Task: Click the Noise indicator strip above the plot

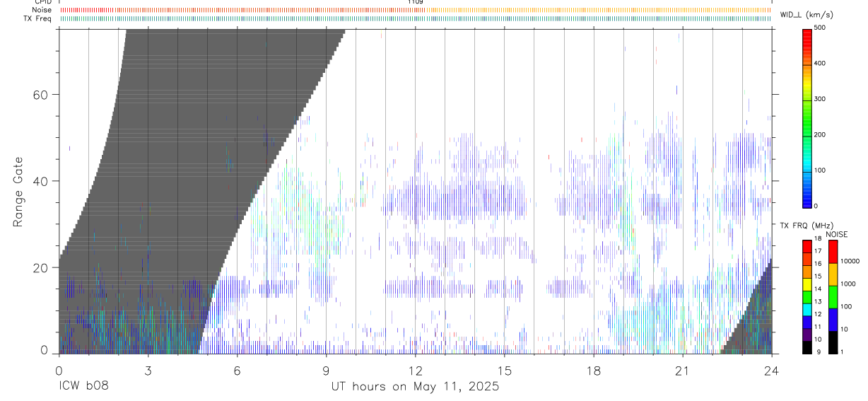Action: pyautogui.click(x=415, y=10)
